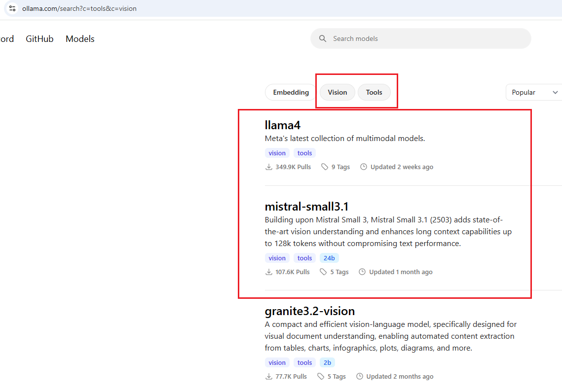The width and height of the screenshot is (562, 392).
Task: Click the download icon beside 77.7K Pulls
Action: [268, 376]
